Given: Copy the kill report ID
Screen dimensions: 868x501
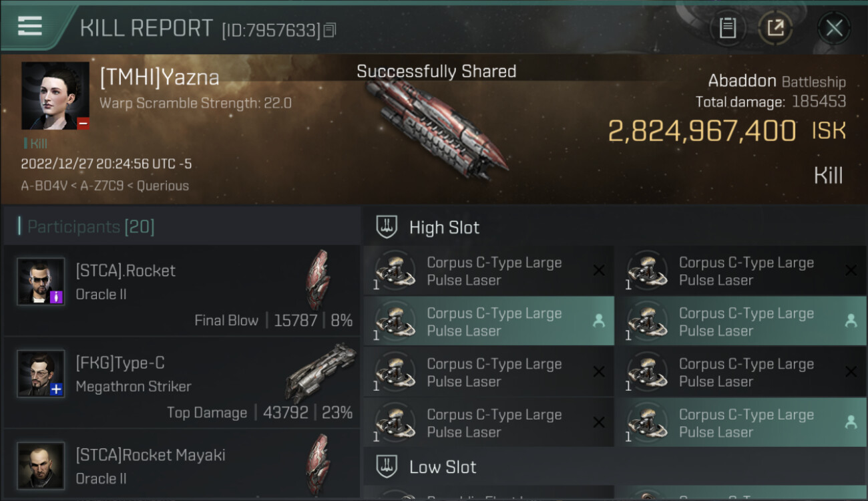Looking at the screenshot, I should tap(330, 30).
